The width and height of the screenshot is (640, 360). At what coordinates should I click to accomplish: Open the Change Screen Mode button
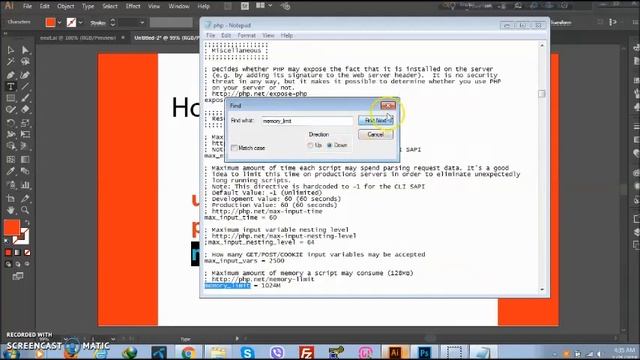[x=18, y=276]
